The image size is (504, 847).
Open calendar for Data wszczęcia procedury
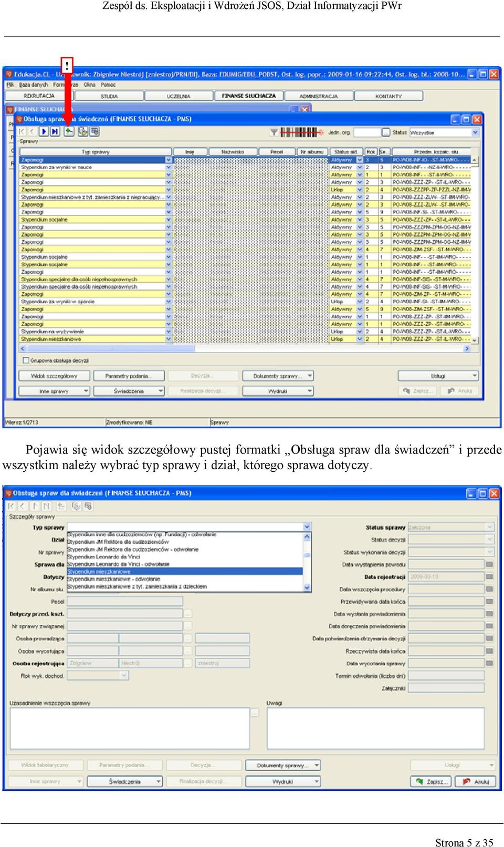(x=489, y=589)
